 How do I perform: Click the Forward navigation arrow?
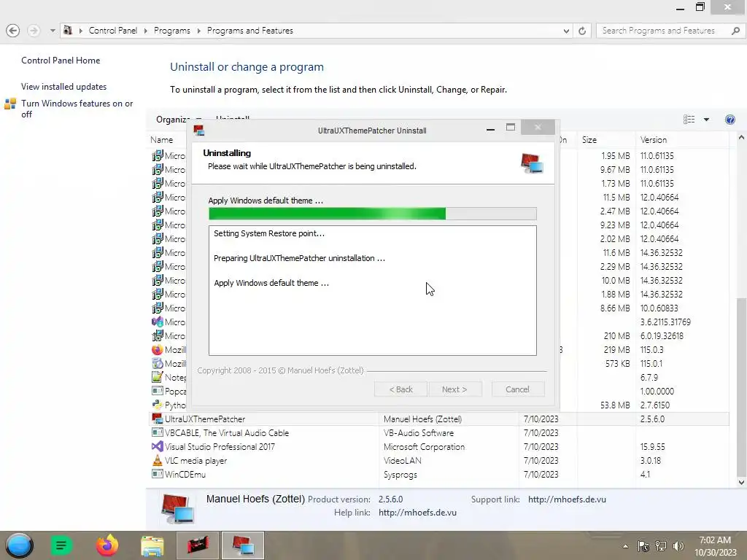tap(34, 31)
